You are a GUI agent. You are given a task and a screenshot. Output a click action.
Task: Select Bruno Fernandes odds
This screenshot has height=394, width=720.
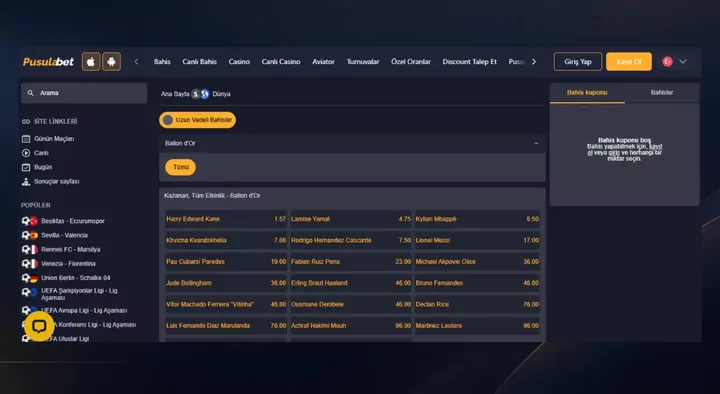(x=477, y=283)
